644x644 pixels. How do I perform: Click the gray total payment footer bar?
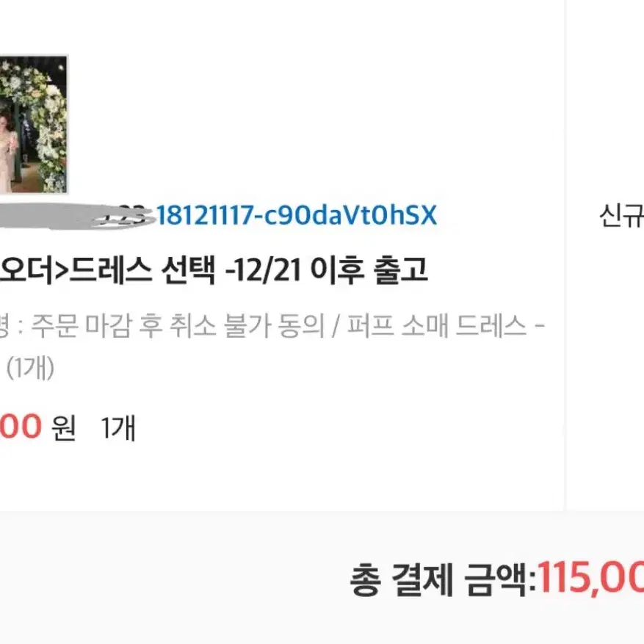[x=322, y=577]
